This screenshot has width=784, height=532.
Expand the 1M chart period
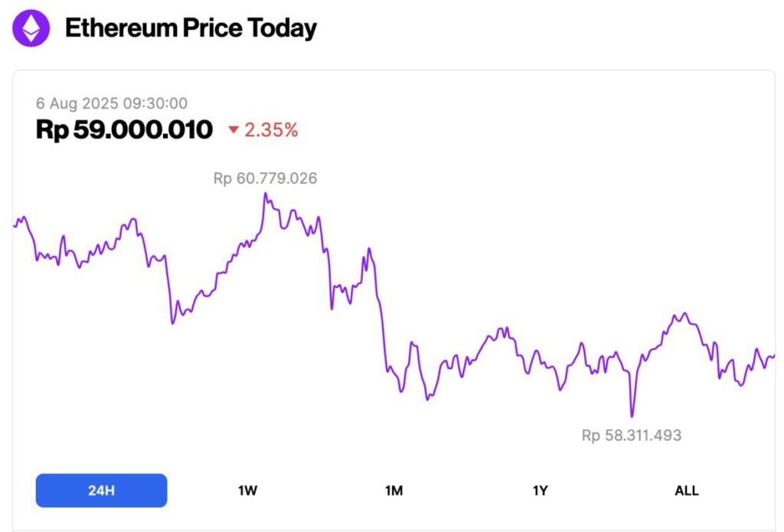pyautogui.click(x=393, y=490)
